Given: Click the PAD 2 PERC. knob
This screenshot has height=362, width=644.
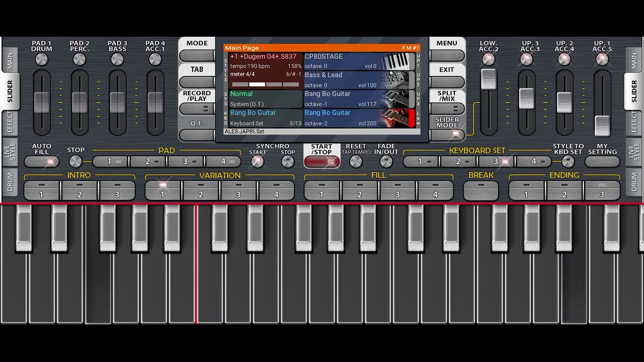Looking at the screenshot, I should [79, 59].
